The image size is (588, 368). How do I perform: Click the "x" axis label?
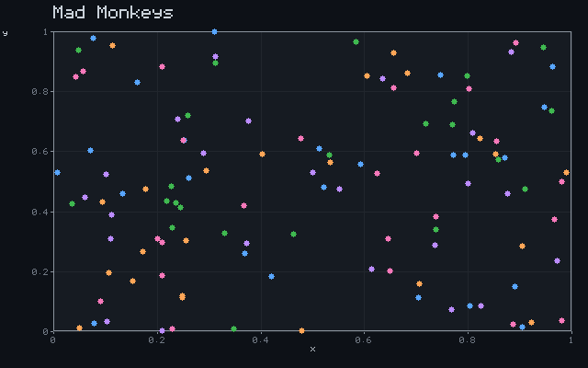(x=312, y=350)
